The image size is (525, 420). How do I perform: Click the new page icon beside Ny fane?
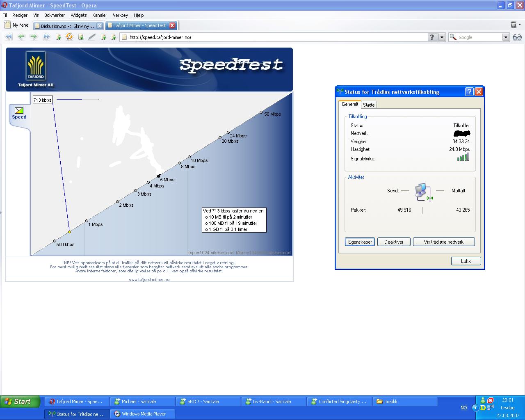7,25
